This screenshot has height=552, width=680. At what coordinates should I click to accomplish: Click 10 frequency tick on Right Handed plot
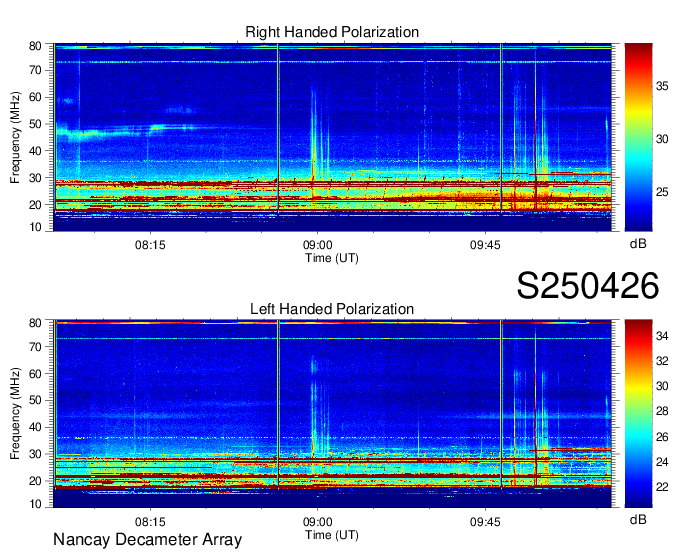point(35,227)
